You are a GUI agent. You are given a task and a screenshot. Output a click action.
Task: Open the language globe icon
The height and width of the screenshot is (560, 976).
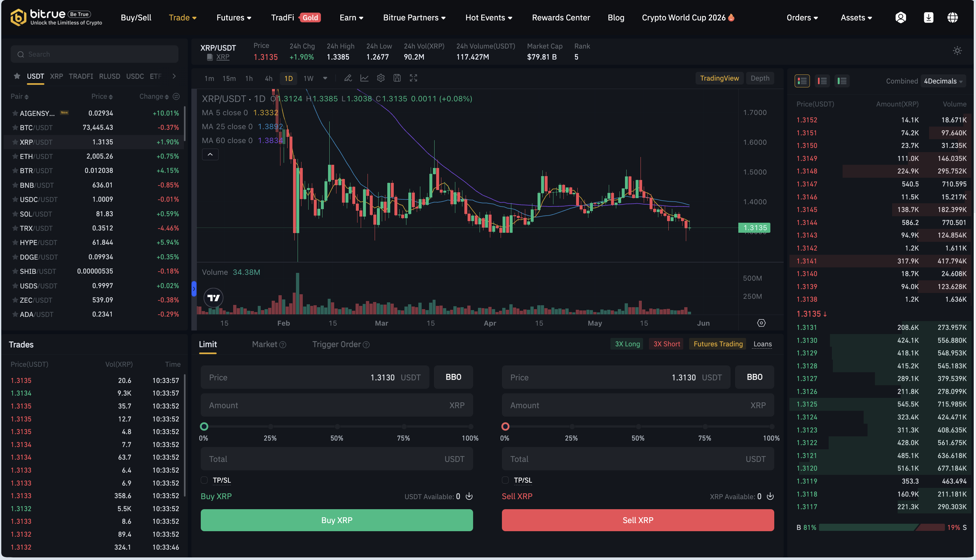pos(953,18)
